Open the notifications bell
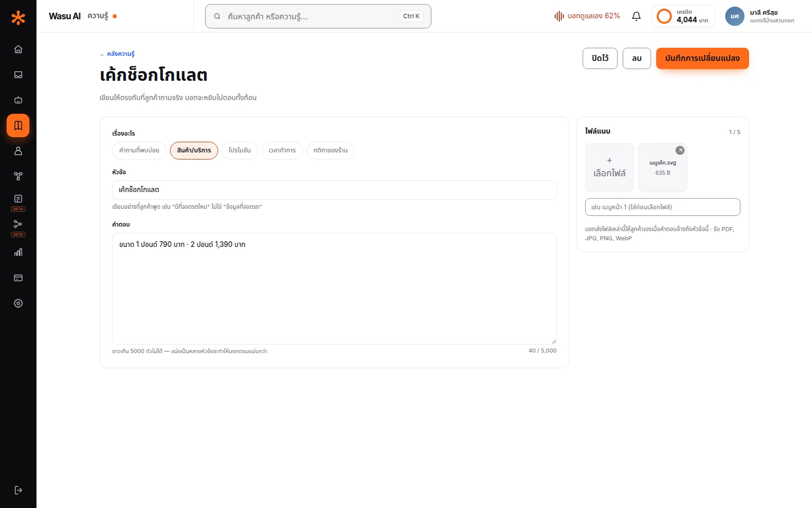 point(636,16)
